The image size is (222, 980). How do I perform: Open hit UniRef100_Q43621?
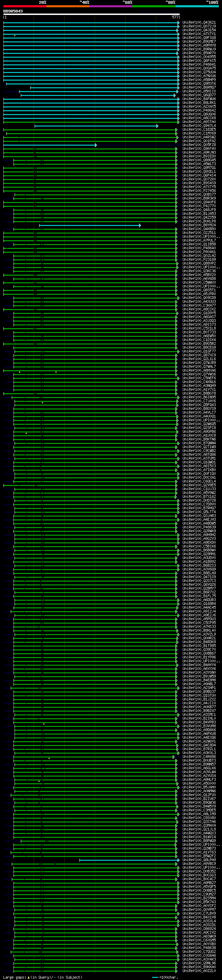coord(199,23)
